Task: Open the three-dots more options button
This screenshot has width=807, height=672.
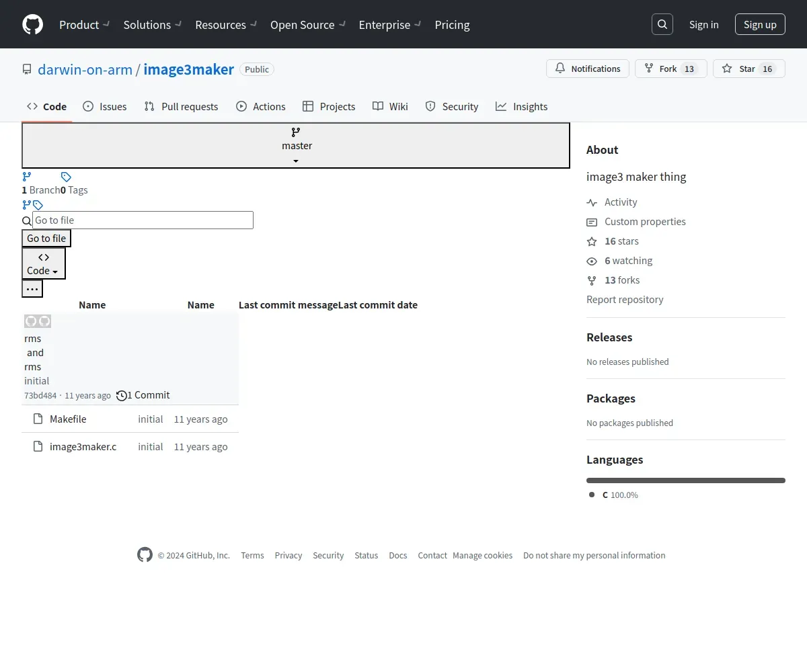Action: pyautogui.click(x=32, y=289)
